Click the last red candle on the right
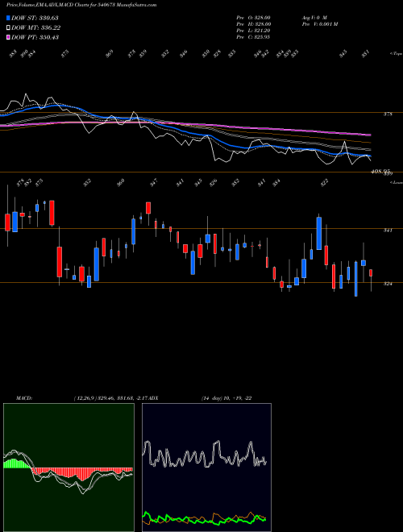403x532 pixels. click(x=371, y=272)
